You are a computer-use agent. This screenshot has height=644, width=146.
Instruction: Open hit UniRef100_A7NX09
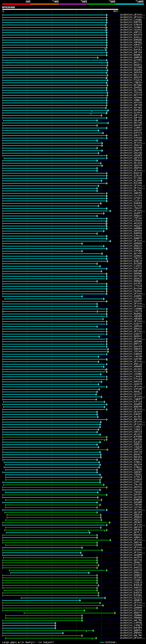pos(131,25)
